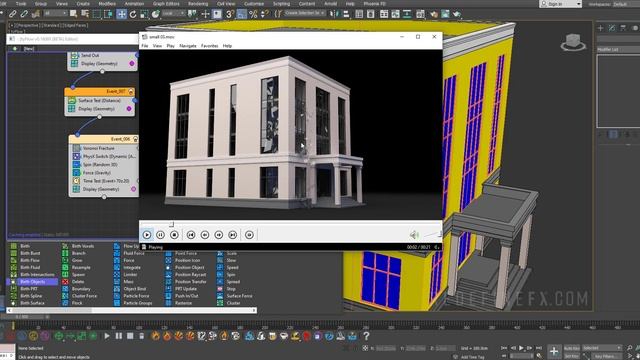Viewport: 640px width, 360px height.
Task: Click the X coordinate input field
Action: [x=385, y=348]
